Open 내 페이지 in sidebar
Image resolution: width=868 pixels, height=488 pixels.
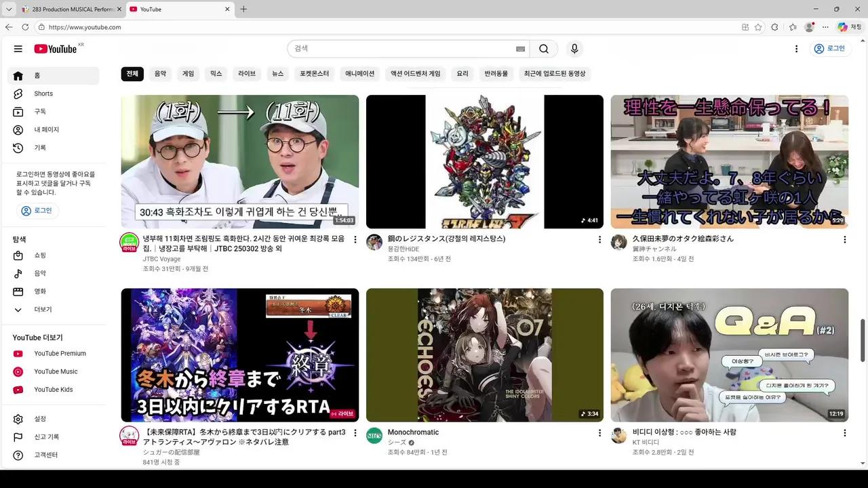(x=54, y=129)
